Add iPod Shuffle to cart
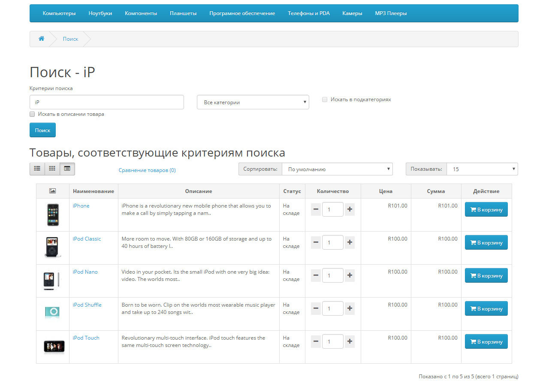 click(486, 308)
